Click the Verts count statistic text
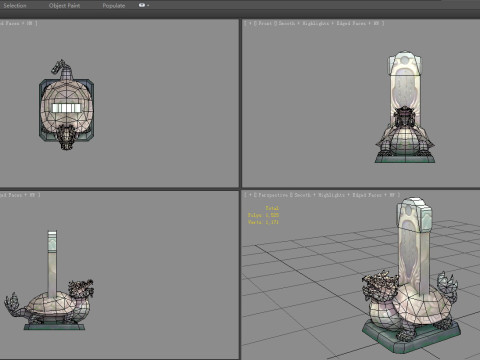This screenshot has height=360, width=480. click(x=263, y=222)
